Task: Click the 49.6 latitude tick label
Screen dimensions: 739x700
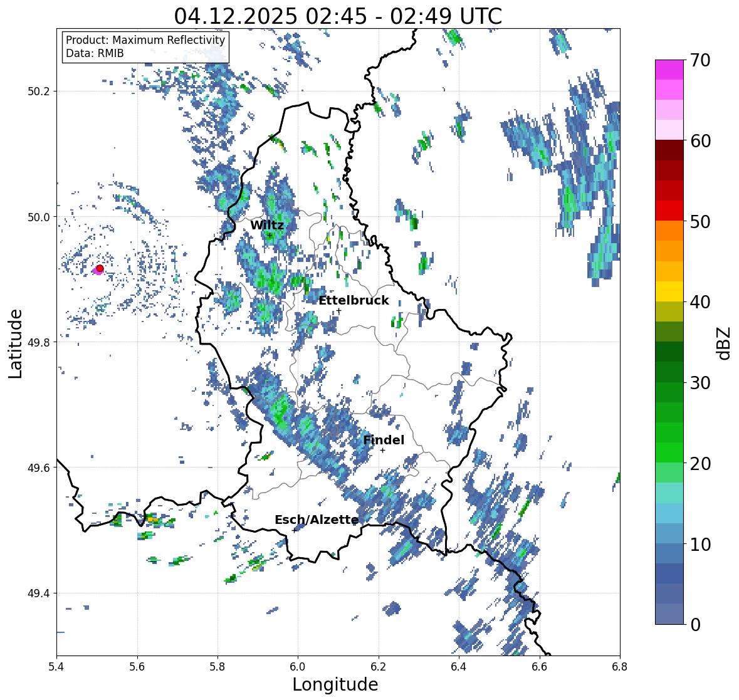Action: click(x=39, y=468)
